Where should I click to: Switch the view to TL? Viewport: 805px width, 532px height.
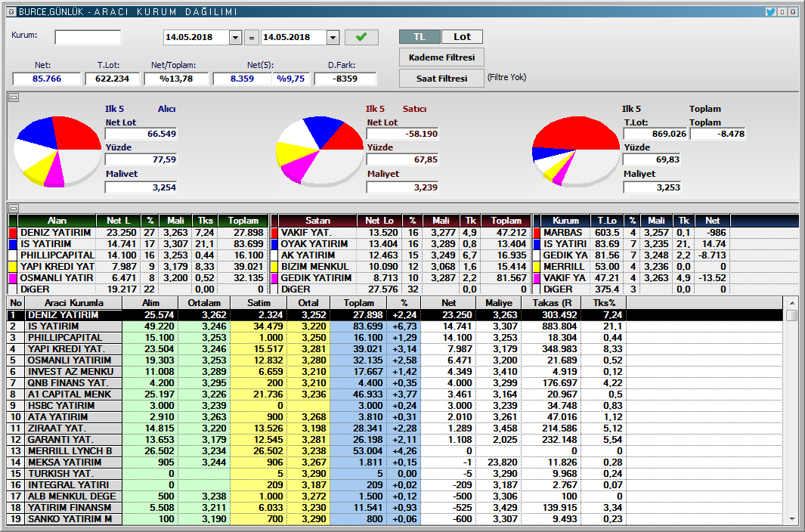click(420, 36)
